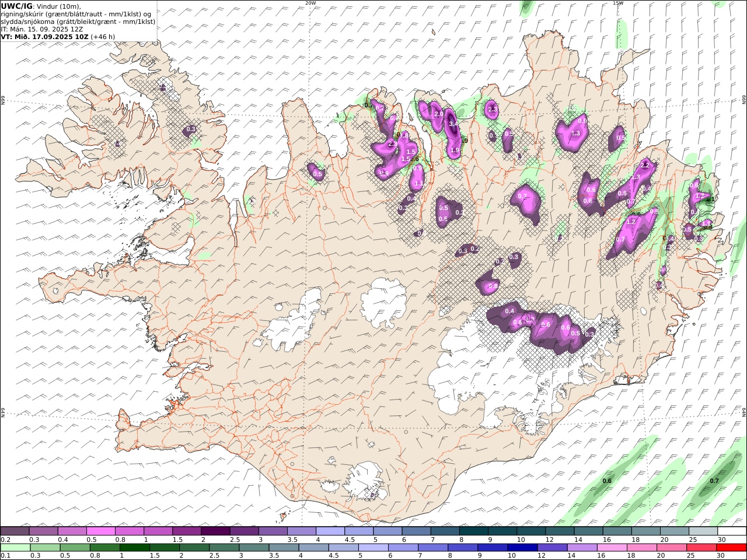Click the '(+46 h)' forecast offset text
Image resolution: width=747 pixels, height=560 pixels.
[103, 37]
